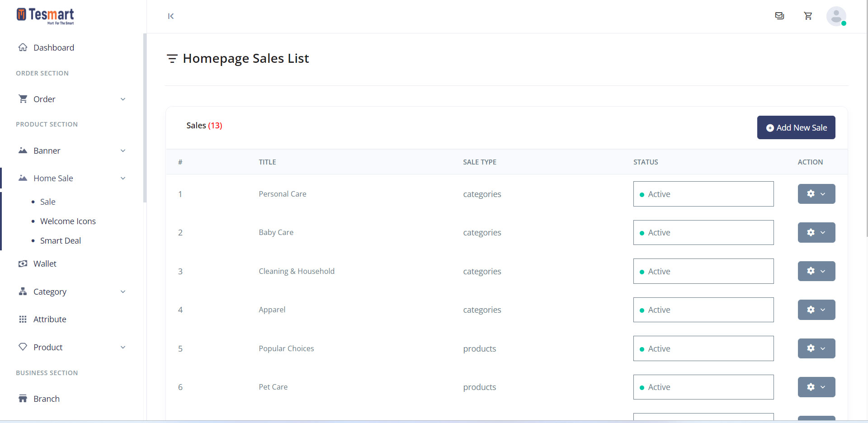Click the Attribute grid icon
The height and width of the screenshot is (423, 868).
(x=23, y=319)
